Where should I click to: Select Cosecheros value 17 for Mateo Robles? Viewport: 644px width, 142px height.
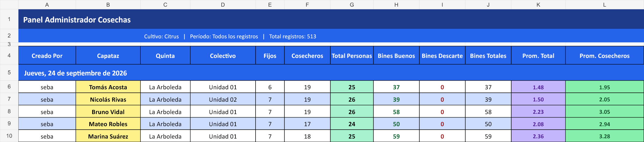[x=308, y=124]
